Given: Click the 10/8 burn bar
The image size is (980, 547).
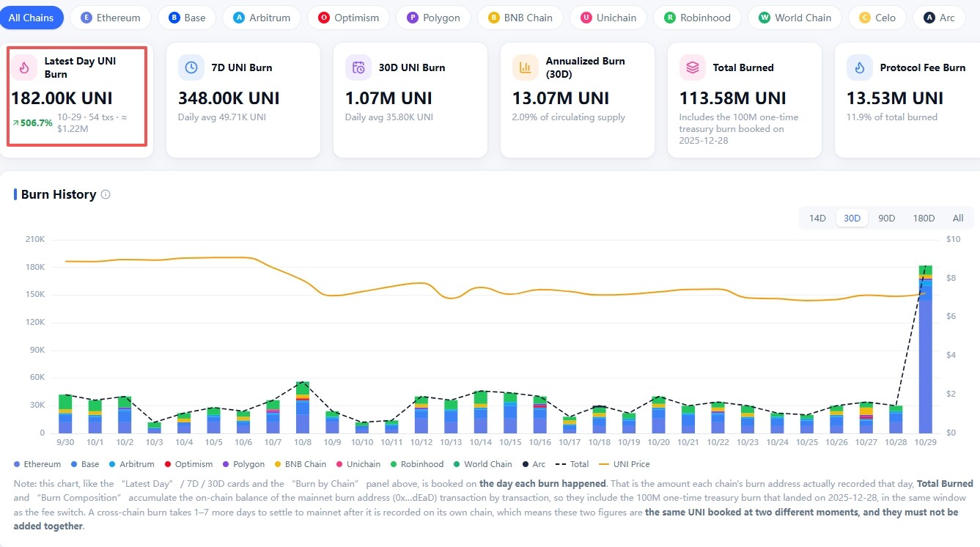Looking at the screenshot, I should 303,407.
